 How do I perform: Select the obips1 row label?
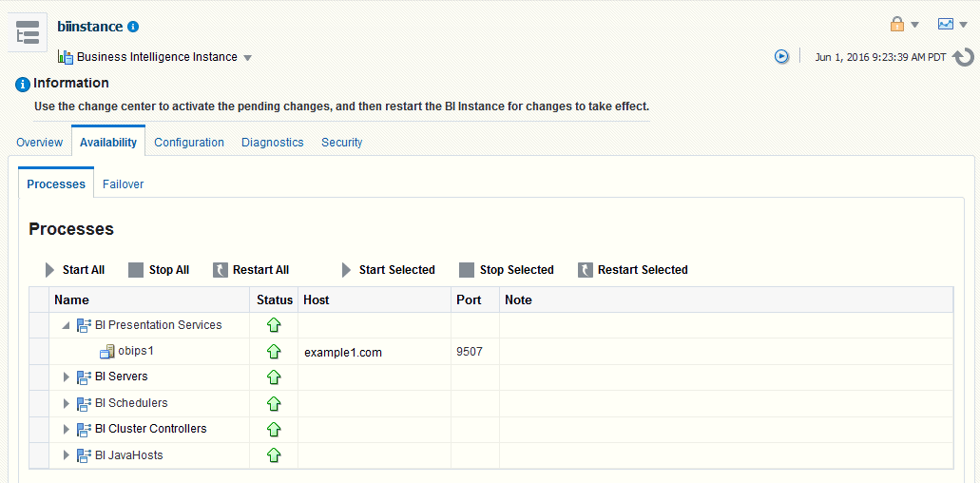point(136,351)
